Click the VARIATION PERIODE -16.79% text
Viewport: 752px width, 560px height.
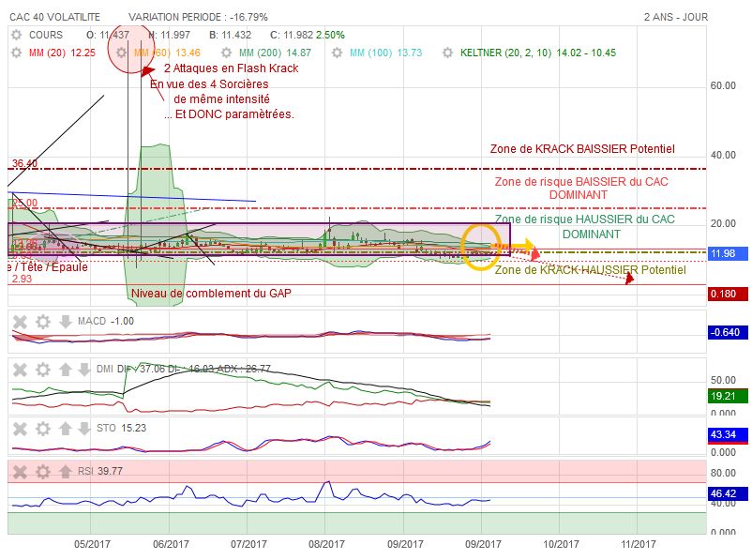[198, 17]
